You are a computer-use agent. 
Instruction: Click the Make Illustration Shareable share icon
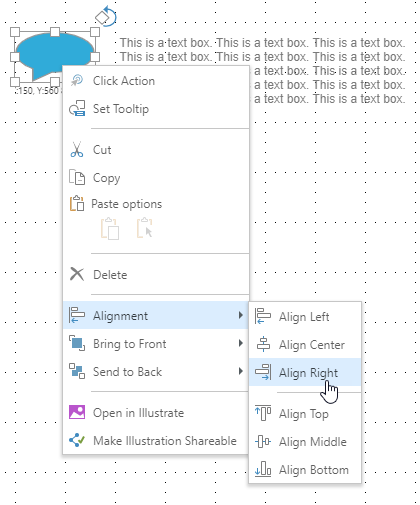[x=77, y=440]
